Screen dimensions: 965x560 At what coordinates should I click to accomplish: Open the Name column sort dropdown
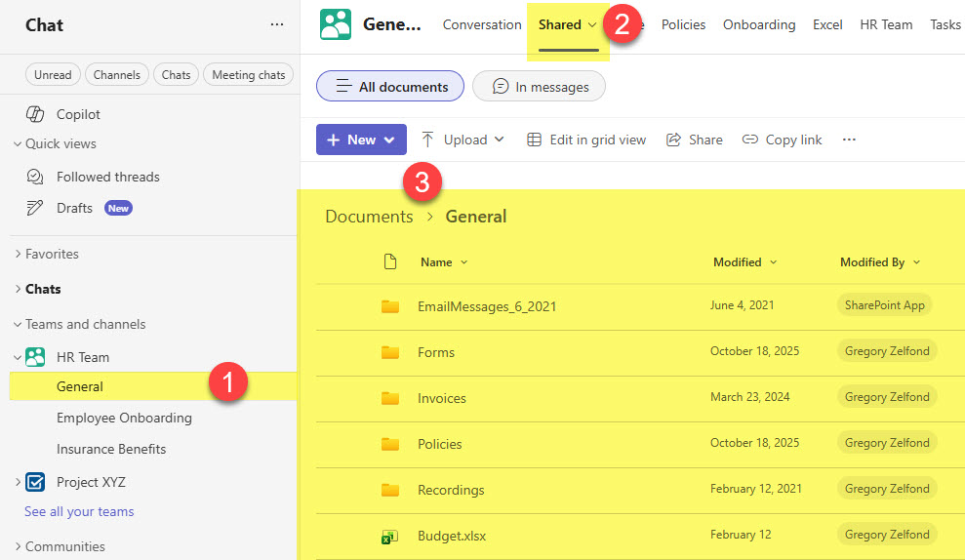coord(464,262)
